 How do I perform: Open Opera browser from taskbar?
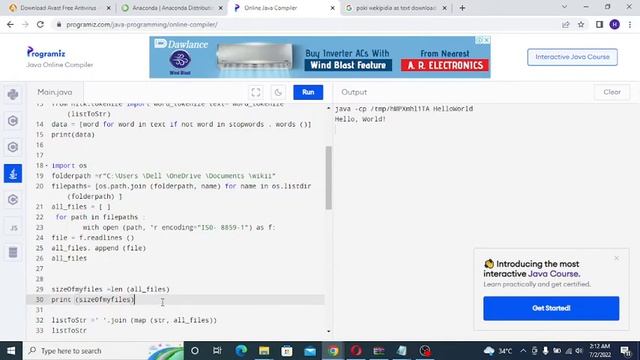pyautogui.click(x=356, y=351)
